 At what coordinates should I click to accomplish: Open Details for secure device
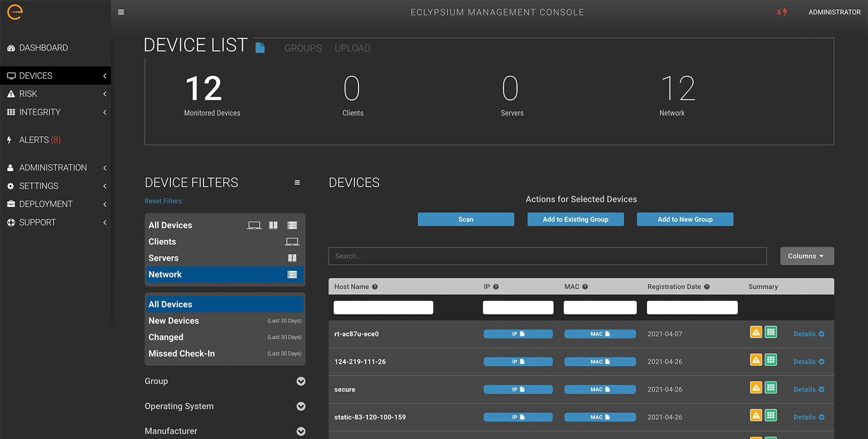click(809, 390)
